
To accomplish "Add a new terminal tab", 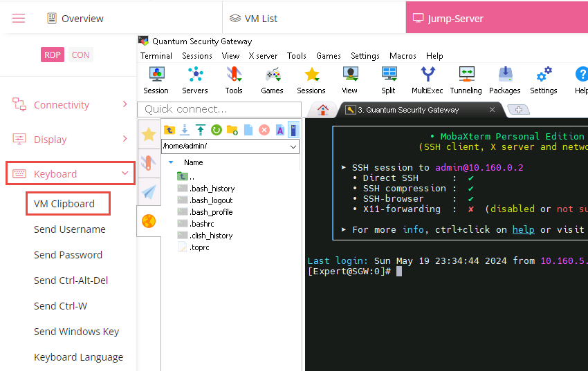I will pyautogui.click(x=519, y=110).
